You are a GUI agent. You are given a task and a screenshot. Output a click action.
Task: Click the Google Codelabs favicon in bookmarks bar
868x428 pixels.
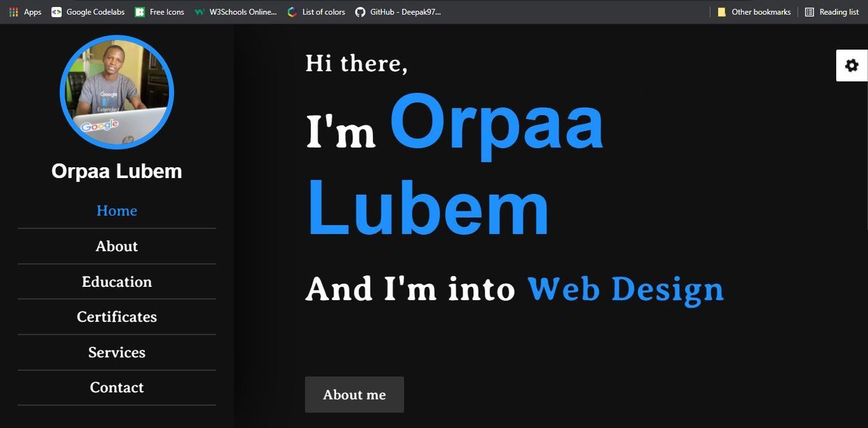[x=56, y=11]
